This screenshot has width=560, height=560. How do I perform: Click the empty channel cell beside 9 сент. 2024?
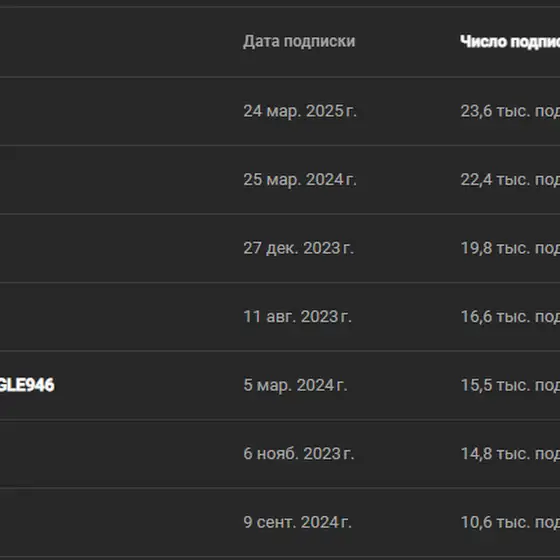[x=114, y=522]
